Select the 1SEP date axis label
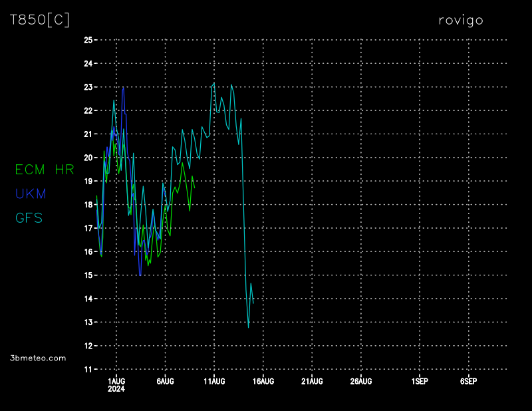 [420, 381]
